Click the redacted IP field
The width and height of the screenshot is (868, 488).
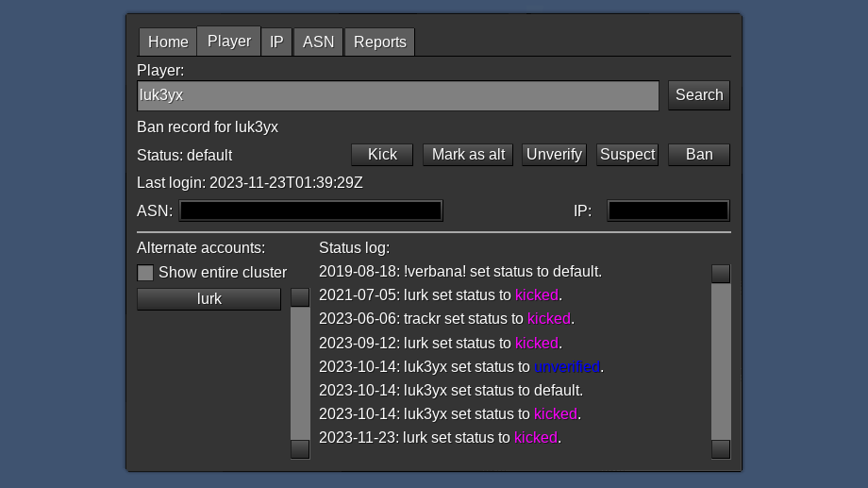[668, 210]
